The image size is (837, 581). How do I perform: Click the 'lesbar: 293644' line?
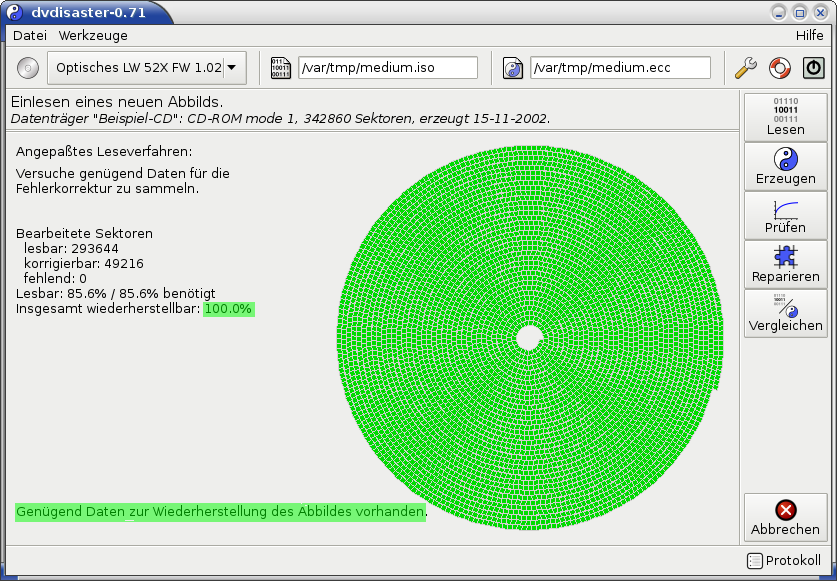click(x=71, y=249)
